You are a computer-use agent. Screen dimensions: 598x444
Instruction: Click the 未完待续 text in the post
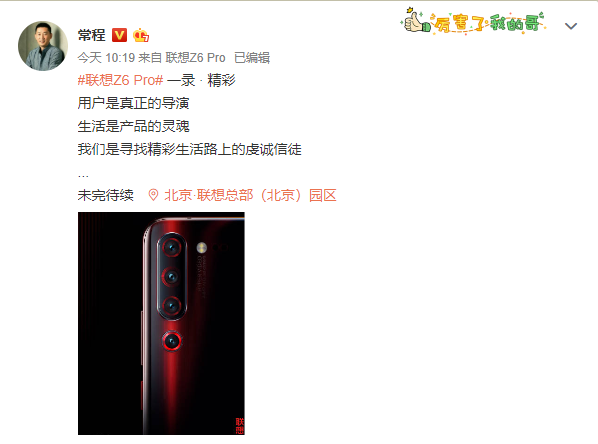(x=106, y=195)
